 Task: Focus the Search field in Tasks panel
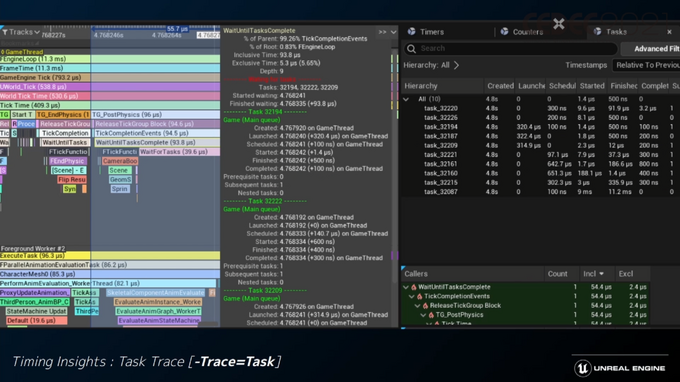tap(511, 49)
